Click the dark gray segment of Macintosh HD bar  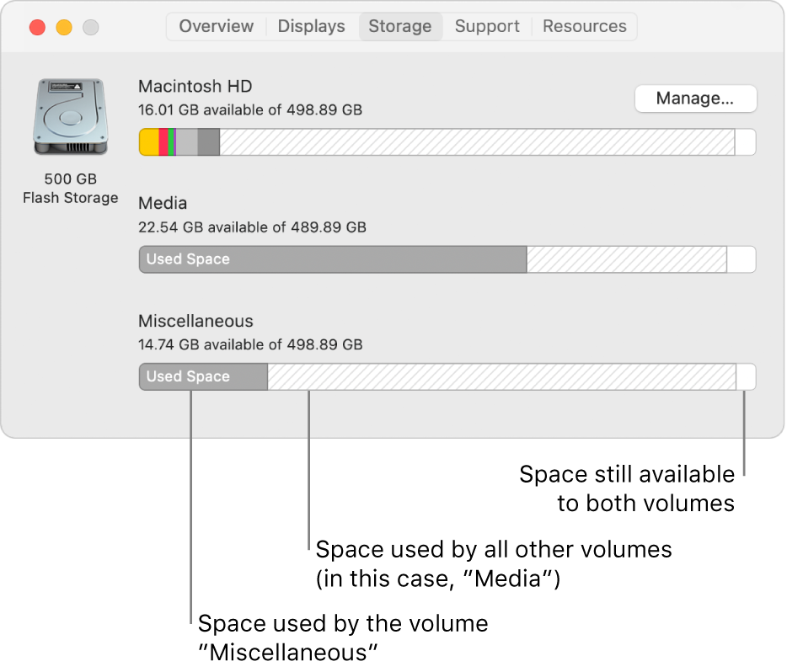coord(209,142)
